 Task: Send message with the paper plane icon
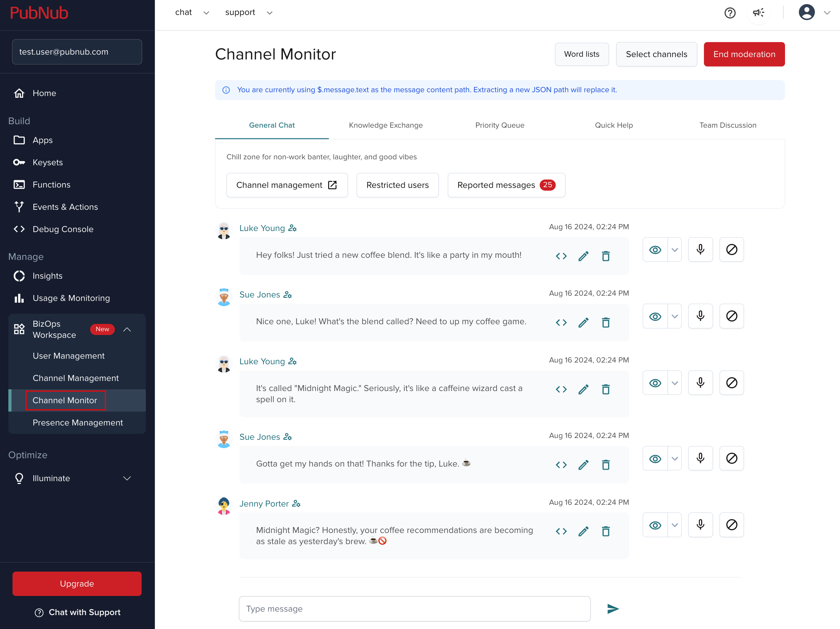(612, 608)
